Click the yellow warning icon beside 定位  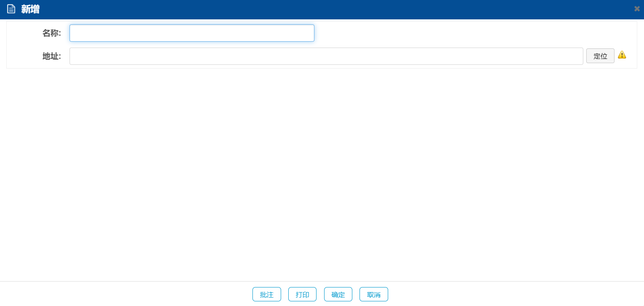(x=622, y=55)
